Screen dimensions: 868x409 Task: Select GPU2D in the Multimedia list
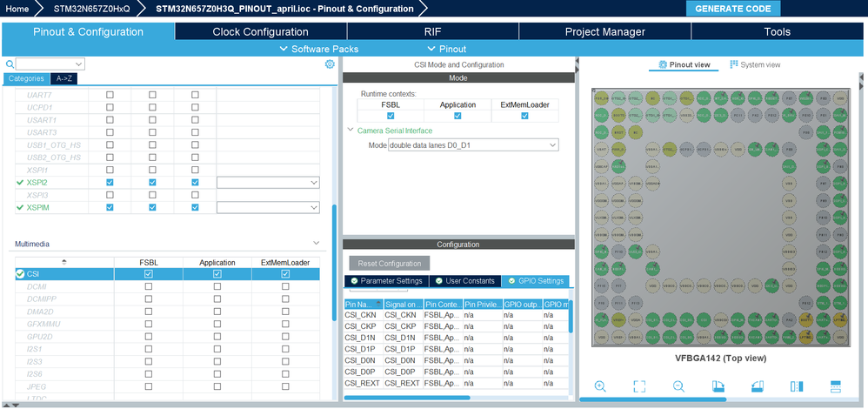tap(39, 337)
